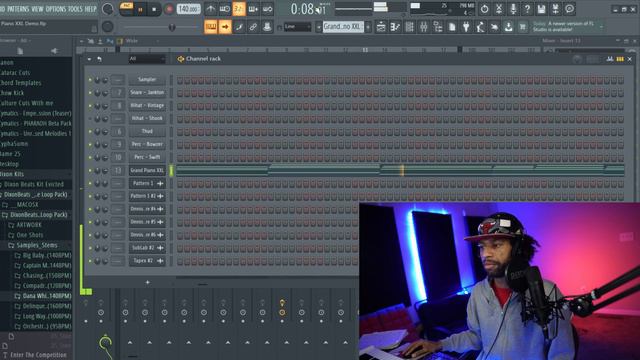Screen dimensions: 640x360
Task: Open the PATTERNS menu
Action: point(18,9)
